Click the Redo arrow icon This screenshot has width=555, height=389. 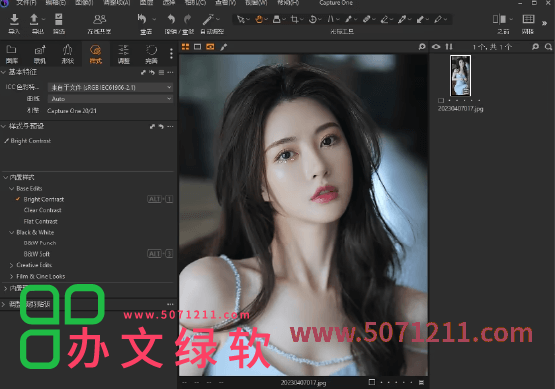tap(188, 19)
